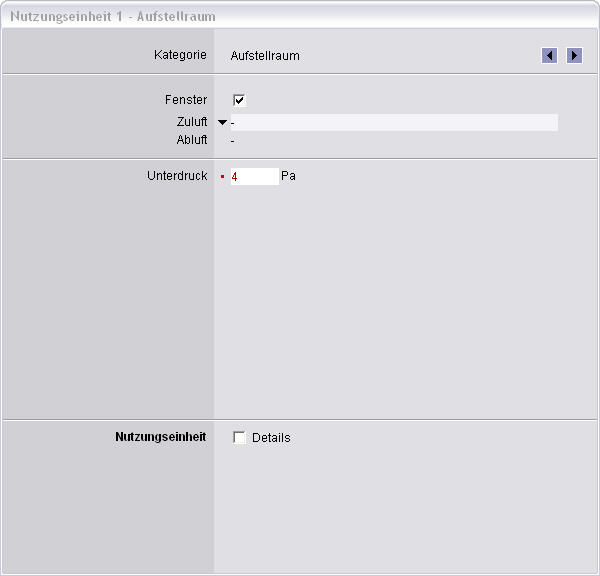Click the Fenster label

(186, 100)
